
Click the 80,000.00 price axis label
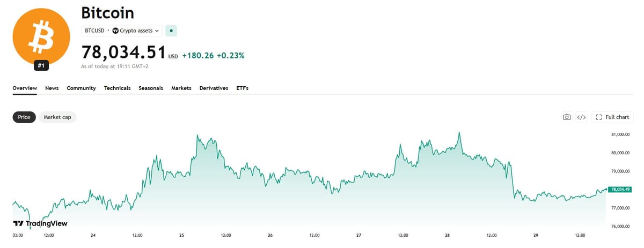[620, 153]
